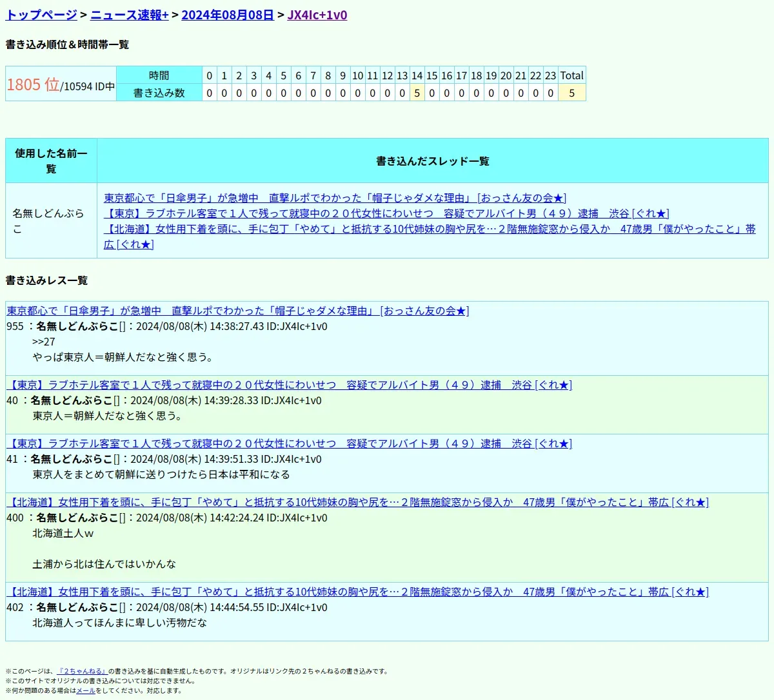Click the 書き込み順位＆時間帯一覧 heading

pos(67,44)
